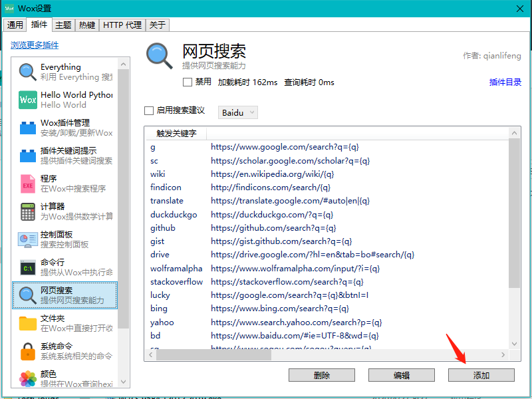Select the "g" Google search row

click(327, 147)
